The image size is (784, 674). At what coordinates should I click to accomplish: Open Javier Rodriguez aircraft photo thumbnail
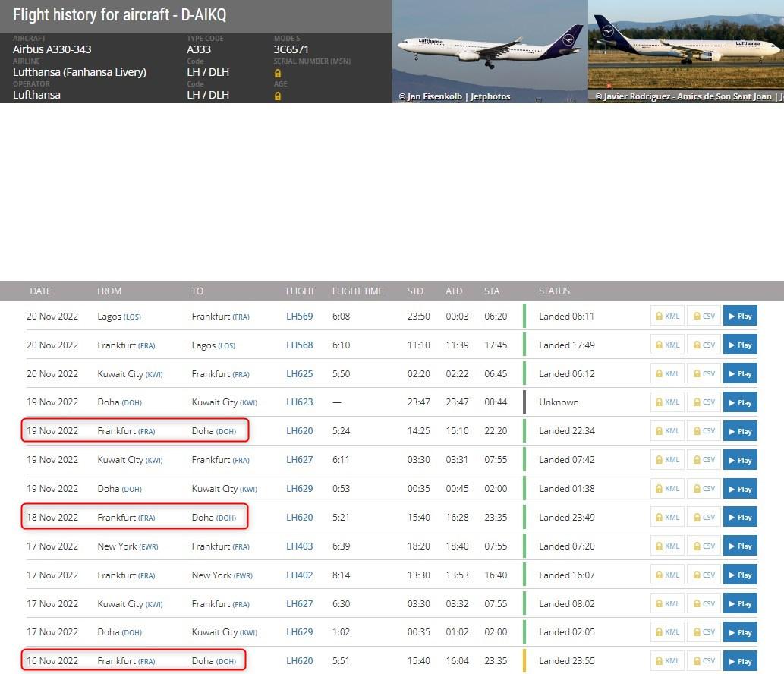point(686,52)
